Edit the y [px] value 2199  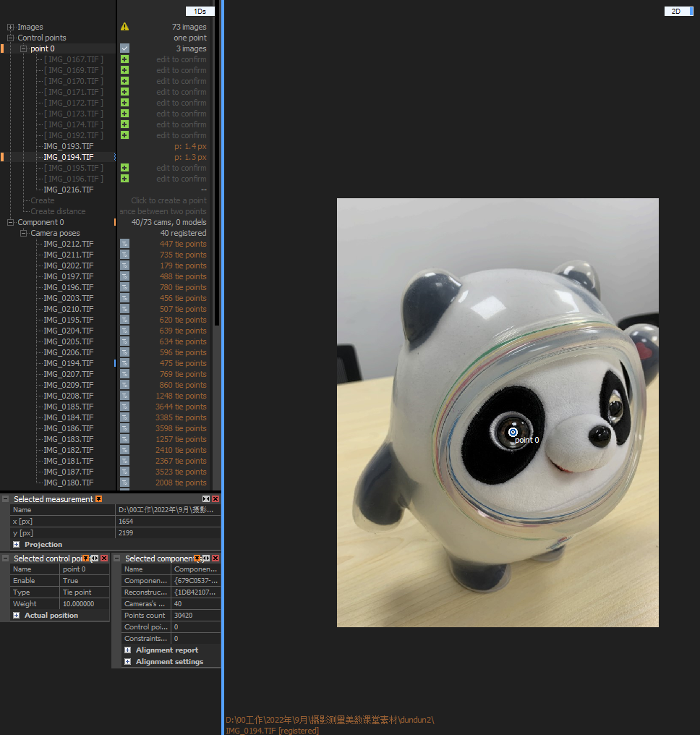[x=168, y=533]
